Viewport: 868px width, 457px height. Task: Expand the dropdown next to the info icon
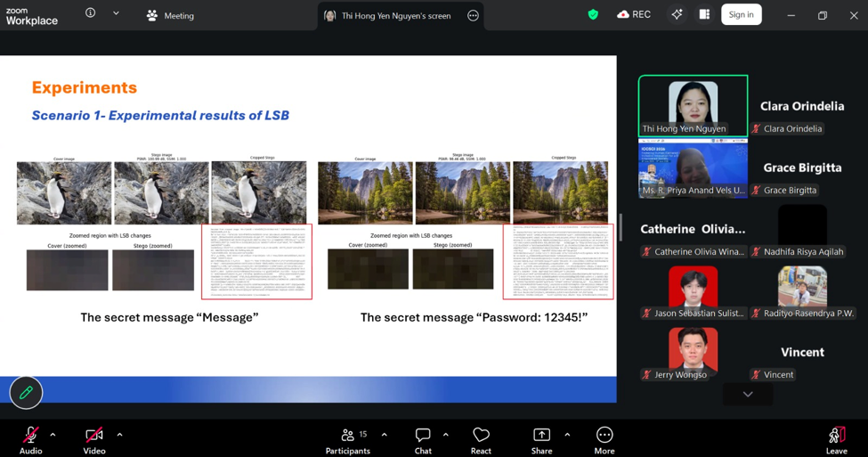pyautogui.click(x=116, y=13)
